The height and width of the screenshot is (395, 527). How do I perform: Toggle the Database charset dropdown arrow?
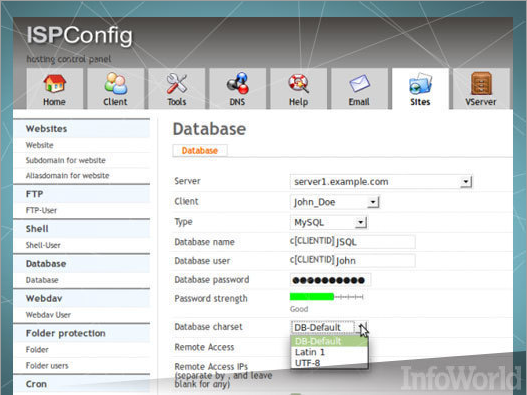point(362,327)
